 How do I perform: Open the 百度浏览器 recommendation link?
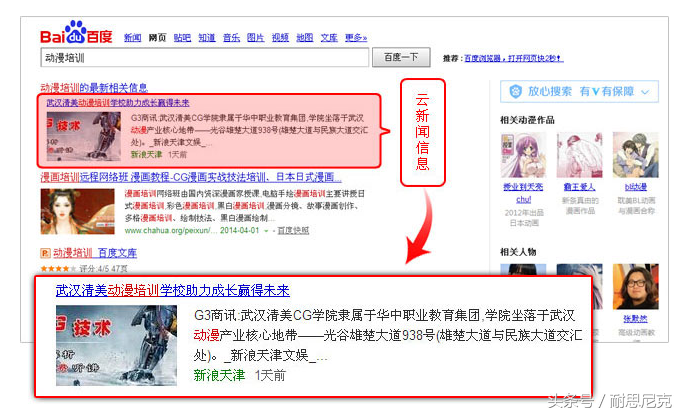tap(514, 58)
